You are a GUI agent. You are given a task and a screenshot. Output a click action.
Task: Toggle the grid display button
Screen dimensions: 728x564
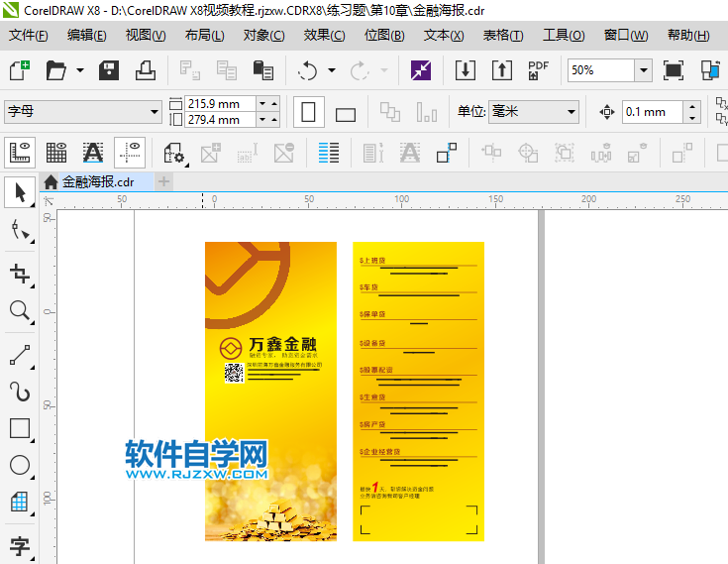coord(56,153)
